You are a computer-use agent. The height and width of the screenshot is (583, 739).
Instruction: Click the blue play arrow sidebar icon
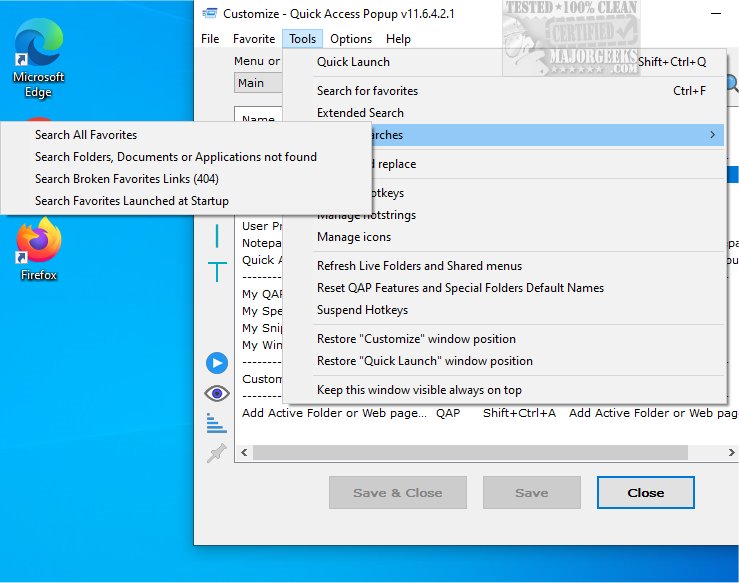click(x=217, y=363)
